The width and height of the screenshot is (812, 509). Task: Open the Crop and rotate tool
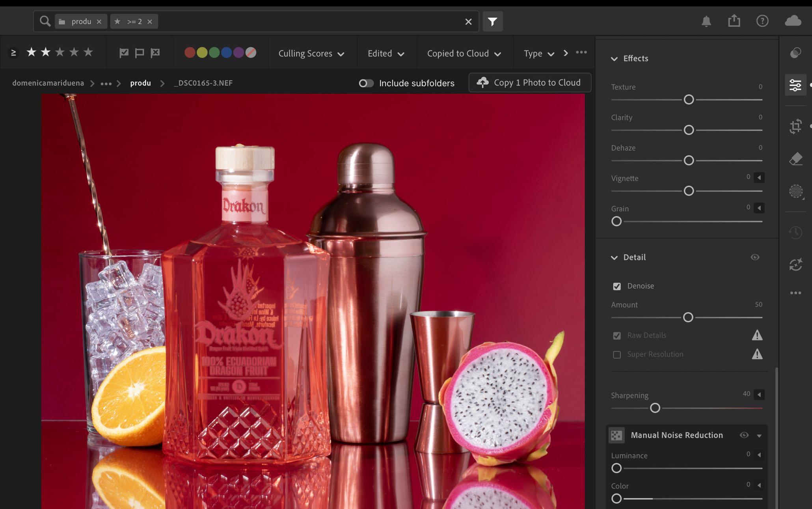tap(795, 126)
